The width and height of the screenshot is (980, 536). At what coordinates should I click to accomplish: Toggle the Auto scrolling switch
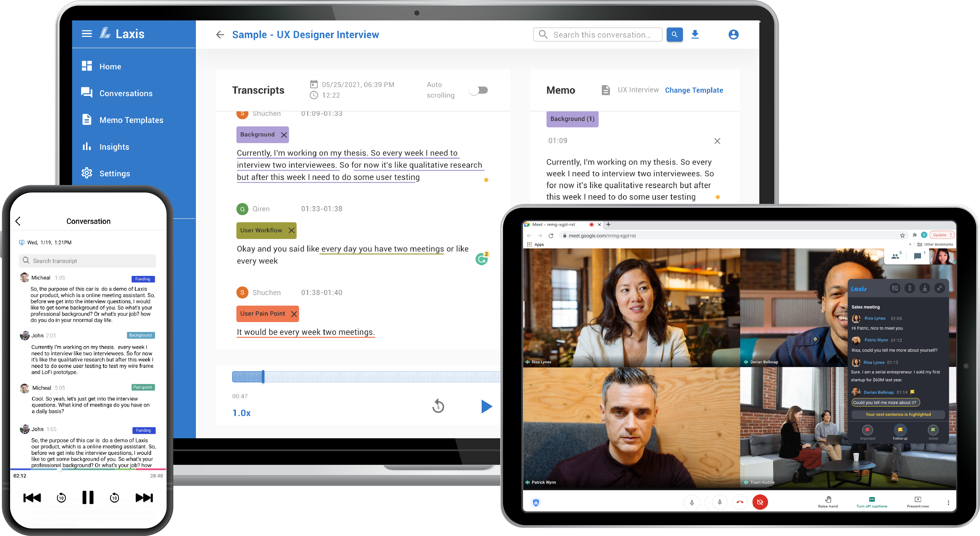coord(479,90)
